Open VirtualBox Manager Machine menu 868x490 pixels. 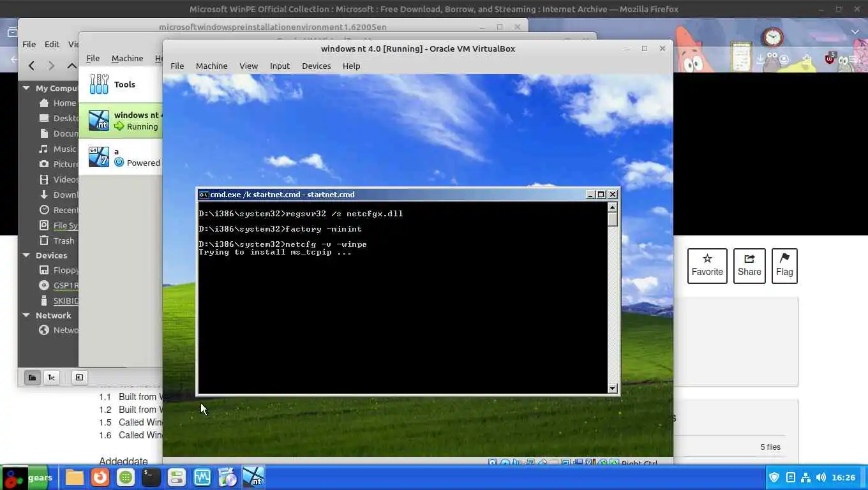pyautogui.click(x=127, y=58)
